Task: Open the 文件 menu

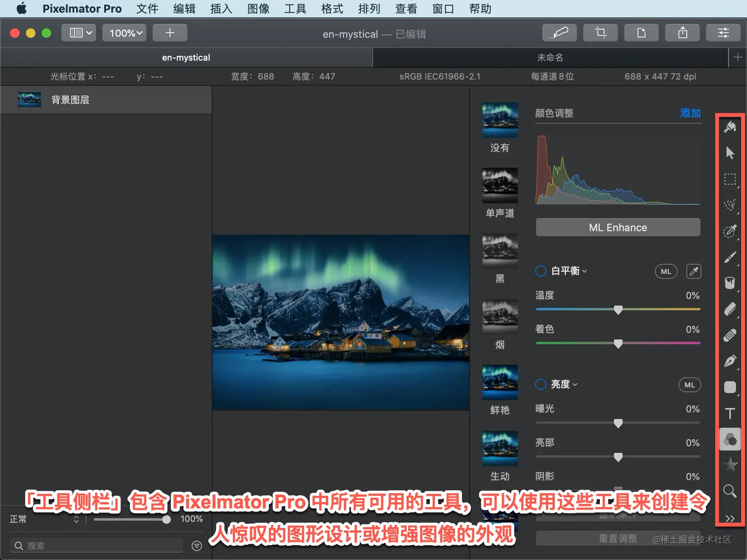Action: tap(147, 9)
